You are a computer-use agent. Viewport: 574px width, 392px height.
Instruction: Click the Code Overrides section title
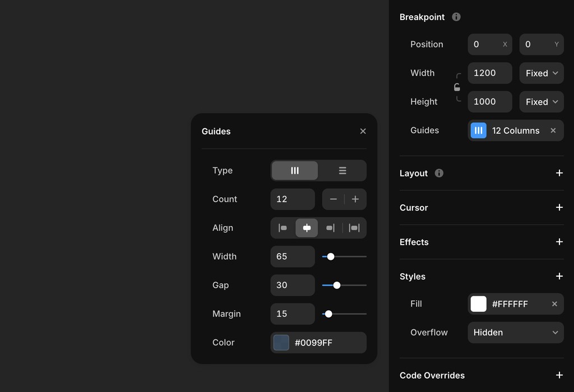pyautogui.click(x=432, y=376)
